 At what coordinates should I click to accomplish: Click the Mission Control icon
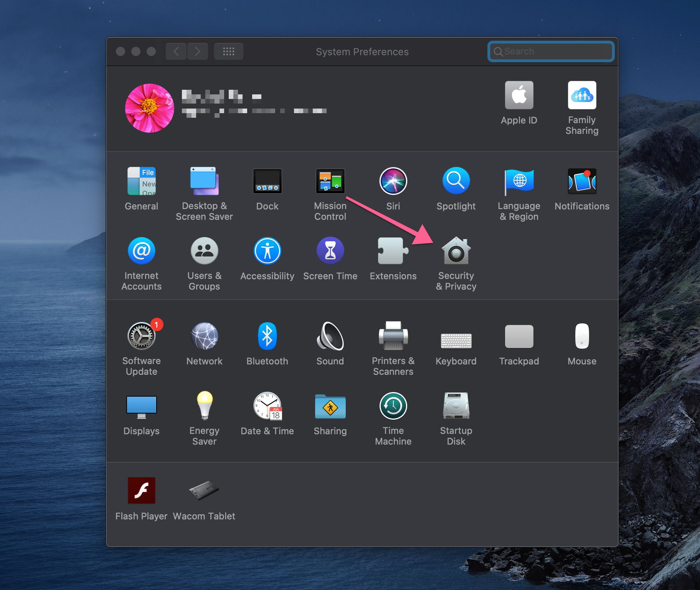(330, 181)
